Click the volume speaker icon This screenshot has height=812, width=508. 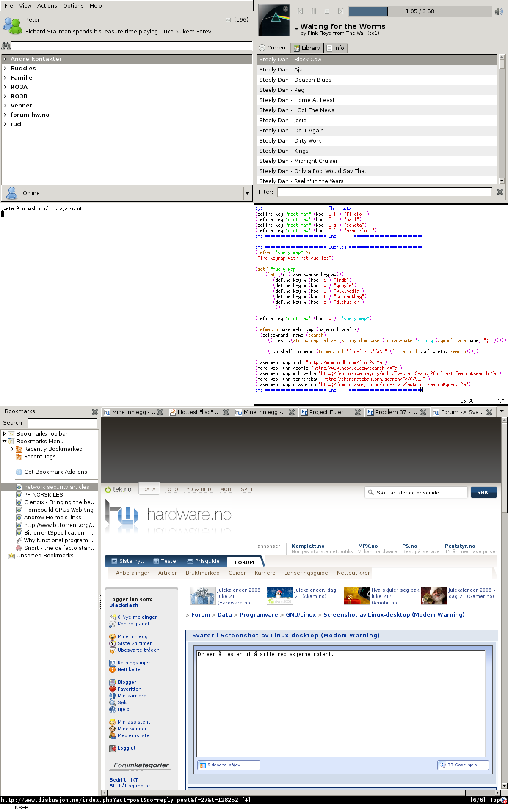[x=499, y=11]
